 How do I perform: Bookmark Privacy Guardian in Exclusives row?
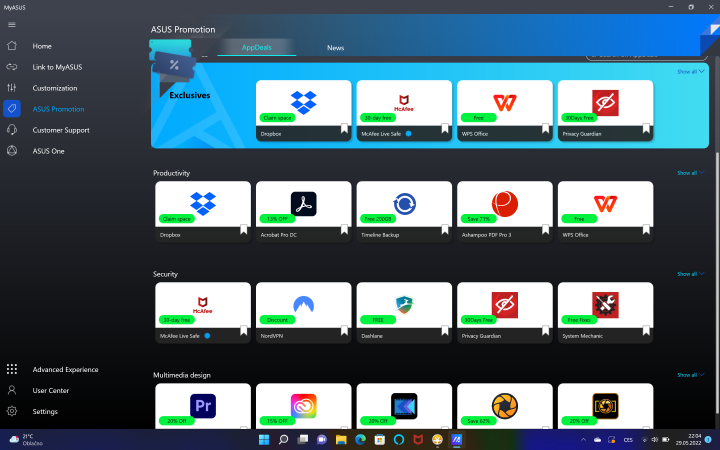pyautogui.click(x=646, y=129)
